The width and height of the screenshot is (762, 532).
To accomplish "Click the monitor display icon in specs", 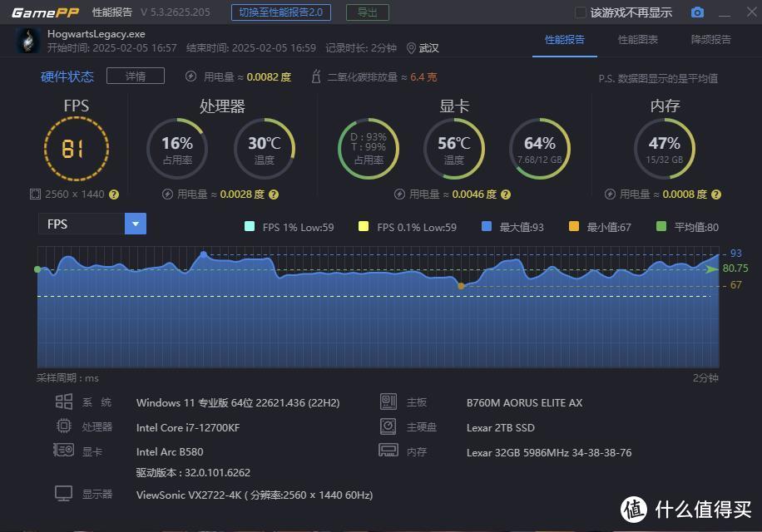I will coord(64,494).
